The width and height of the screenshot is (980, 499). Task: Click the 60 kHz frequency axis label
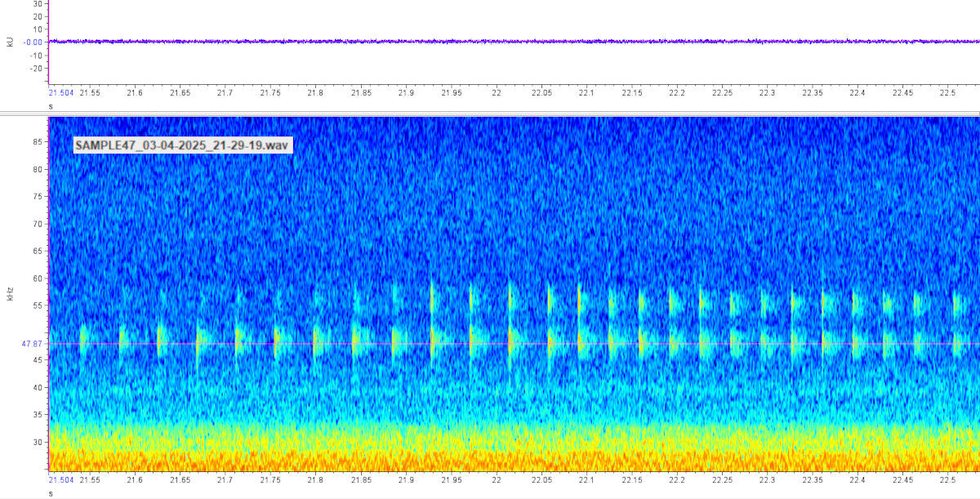tap(38, 278)
